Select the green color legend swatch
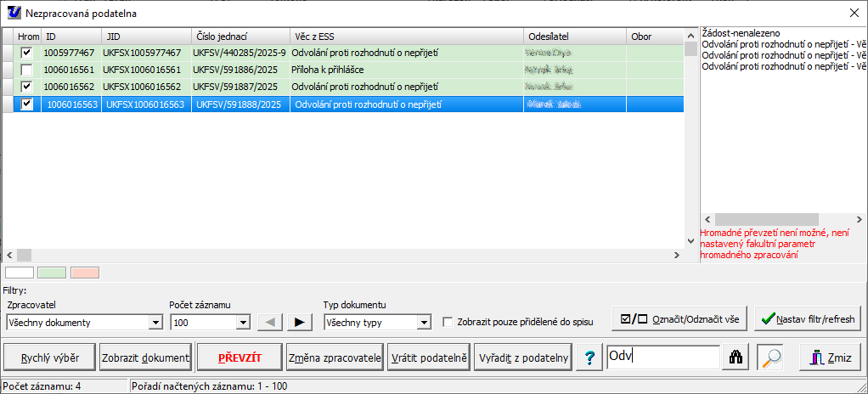The width and height of the screenshot is (868, 394). 52,273
